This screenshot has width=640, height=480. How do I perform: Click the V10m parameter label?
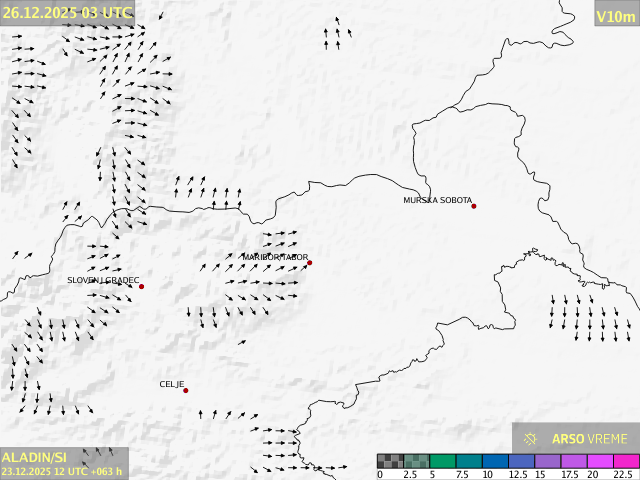pyautogui.click(x=615, y=16)
